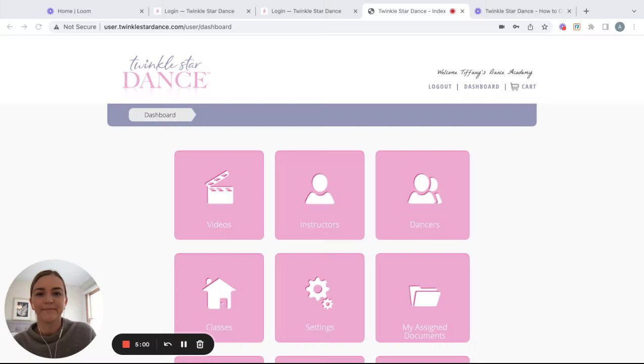Image resolution: width=644 pixels, height=364 pixels.
Task: Switch to the How to tab
Action: coord(523,11)
